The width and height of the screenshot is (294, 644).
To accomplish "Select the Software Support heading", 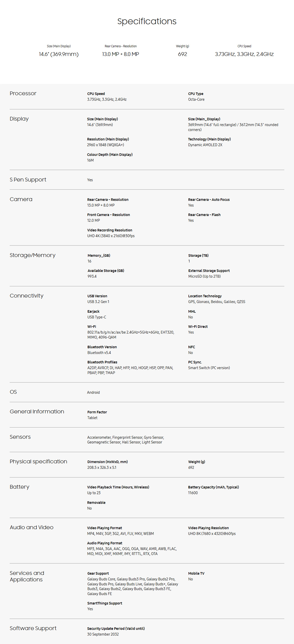I will (x=33, y=628).
